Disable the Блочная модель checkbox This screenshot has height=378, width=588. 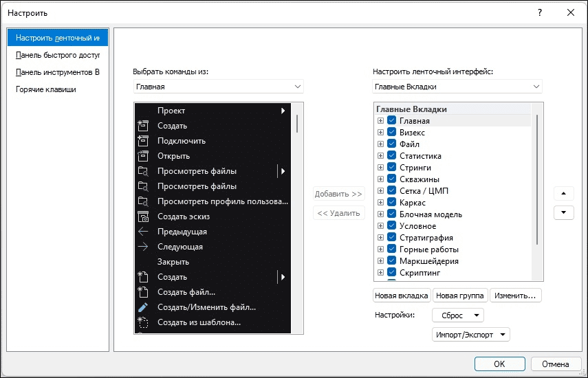point(391,214)
